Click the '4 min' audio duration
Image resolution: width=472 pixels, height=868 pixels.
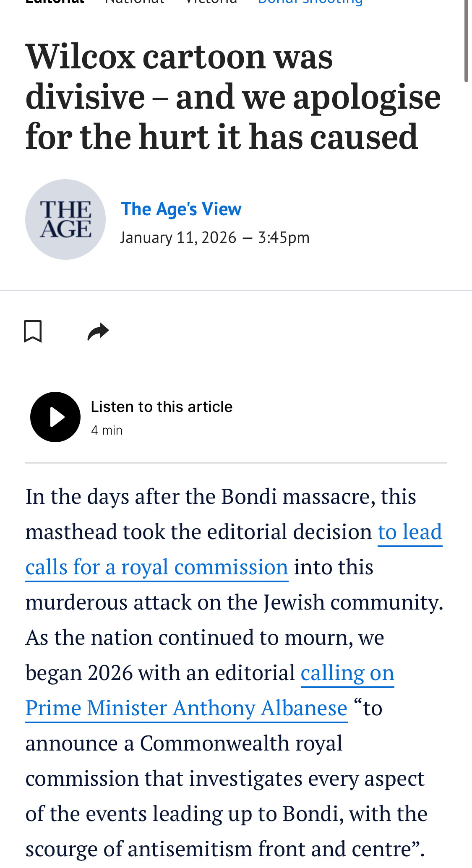point(107,430)
